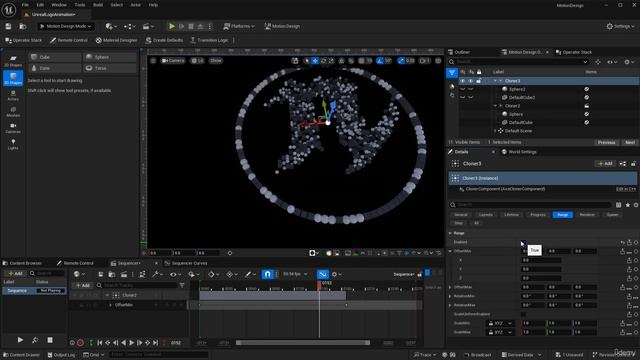
Task: Toggle the Range Enabled checkbox
Action: tap(524, 242)
